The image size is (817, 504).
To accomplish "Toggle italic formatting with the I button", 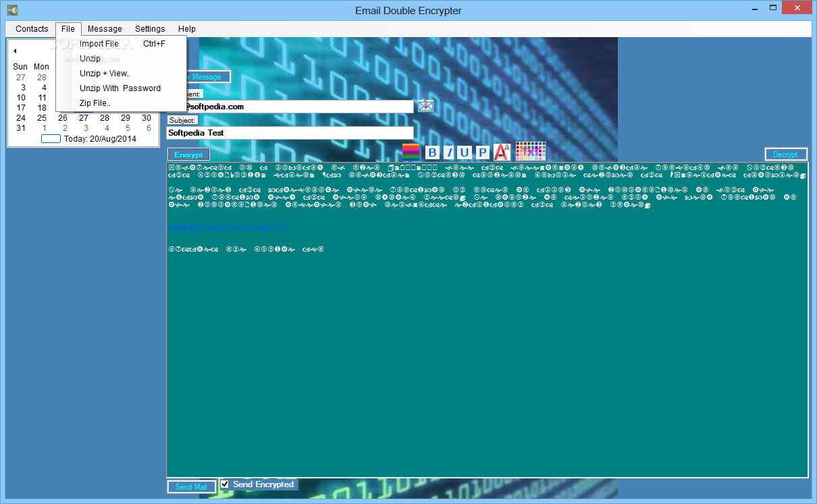I will tap(449, 152).
